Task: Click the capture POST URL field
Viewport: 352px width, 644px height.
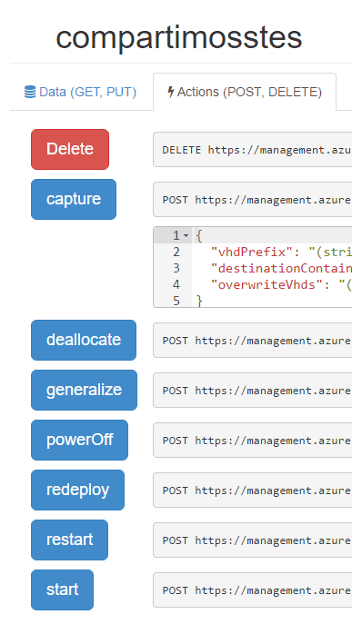Action: 253,200
